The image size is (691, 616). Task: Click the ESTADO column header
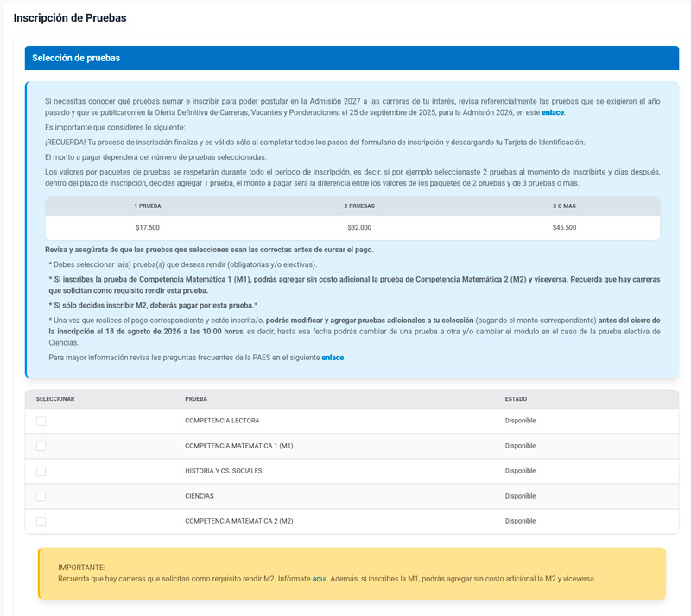click(516, 399)
